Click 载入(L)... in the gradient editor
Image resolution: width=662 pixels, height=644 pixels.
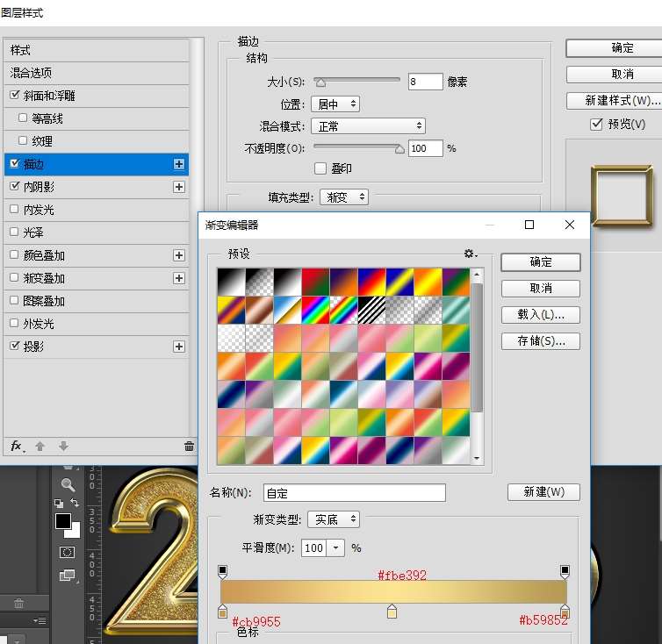540,314
